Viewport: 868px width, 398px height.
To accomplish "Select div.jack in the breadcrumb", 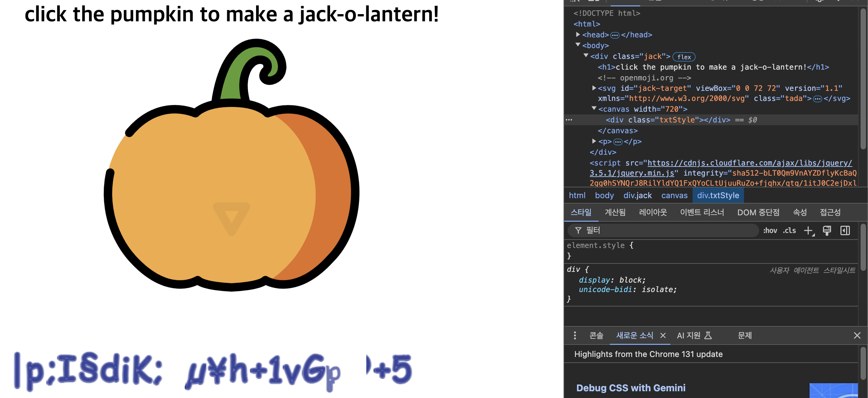I will click(x=637, y=195).
